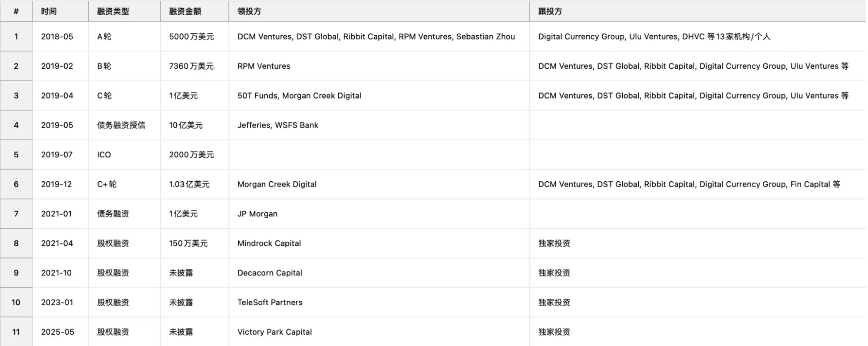
Task: Click the 1.03亿美元 amount cell
Action: [x=195, y=184]
